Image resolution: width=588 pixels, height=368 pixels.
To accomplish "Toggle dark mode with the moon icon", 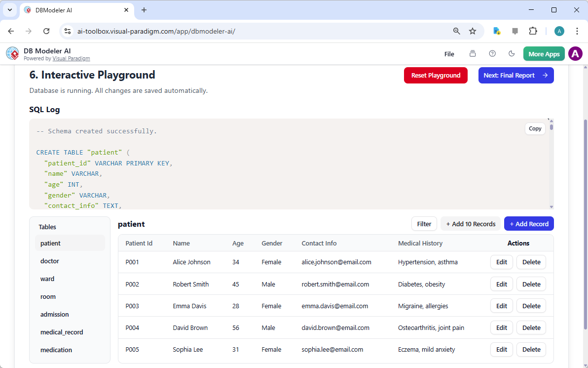I will [x=512, y=54].
